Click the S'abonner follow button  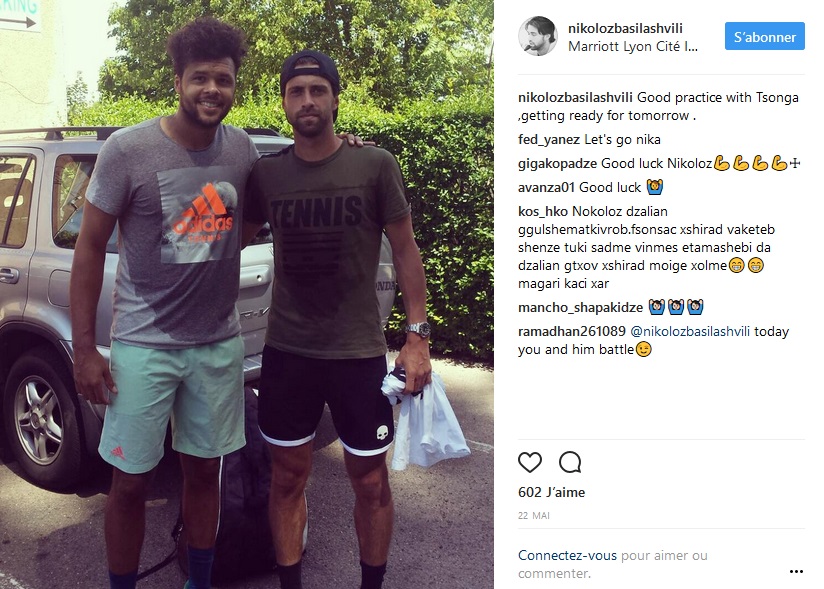765,36
